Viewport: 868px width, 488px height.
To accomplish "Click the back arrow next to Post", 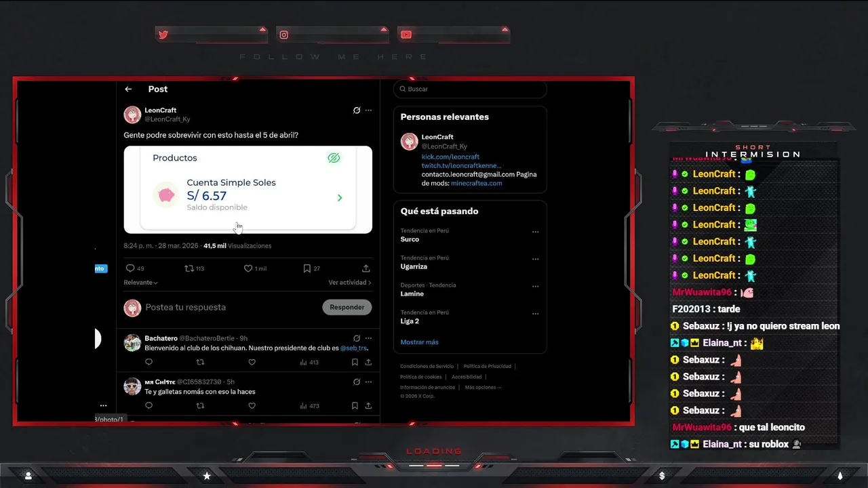I will 128,89.
